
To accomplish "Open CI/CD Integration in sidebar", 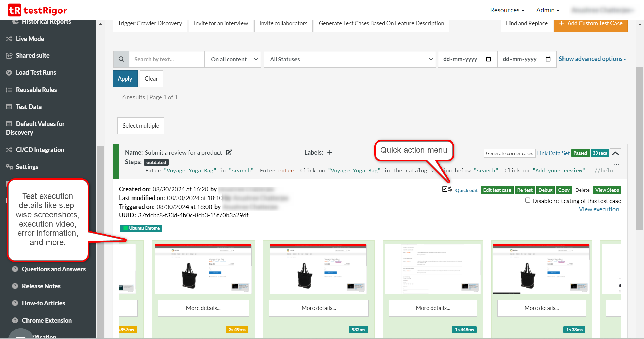I will click(40, 150).
